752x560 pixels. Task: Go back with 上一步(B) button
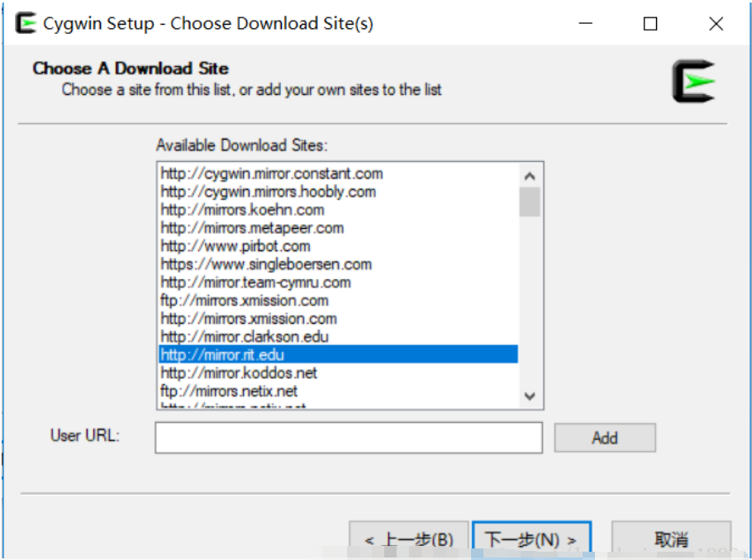click(x=409, y=539)
